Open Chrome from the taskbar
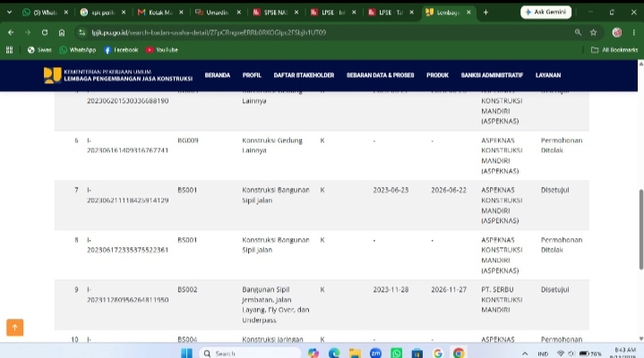The image size is (644, 358). tap(459, 353)
